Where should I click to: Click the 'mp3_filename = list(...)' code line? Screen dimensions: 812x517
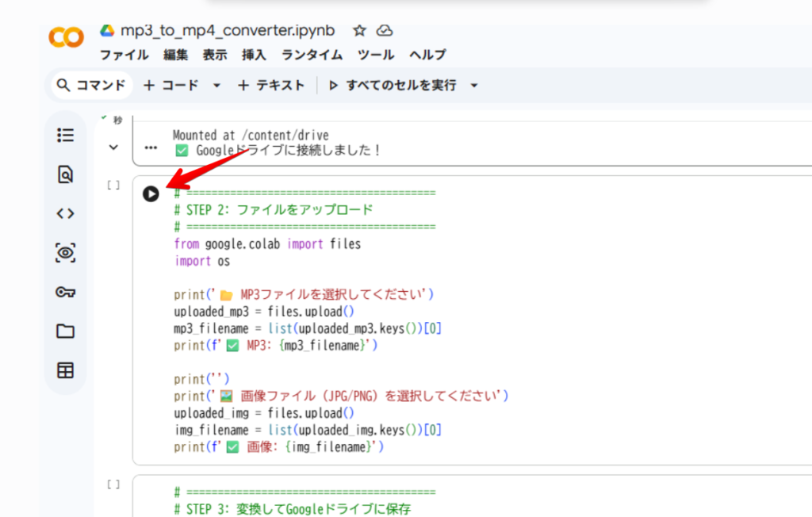pos(308,329)
